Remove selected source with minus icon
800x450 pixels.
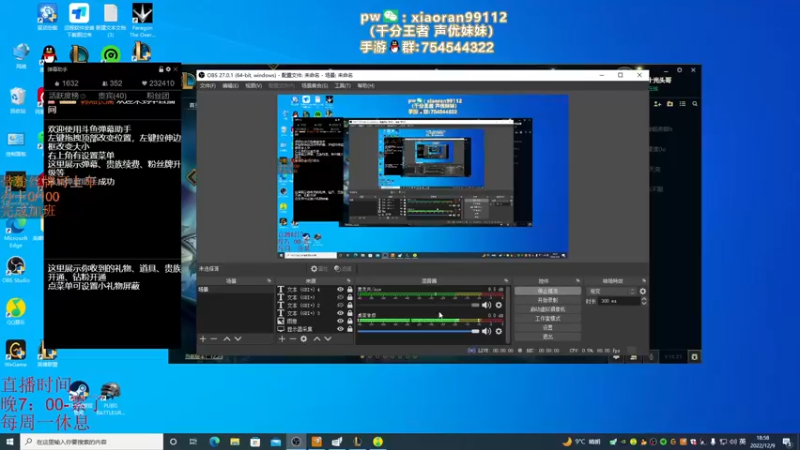pos(292,339)
